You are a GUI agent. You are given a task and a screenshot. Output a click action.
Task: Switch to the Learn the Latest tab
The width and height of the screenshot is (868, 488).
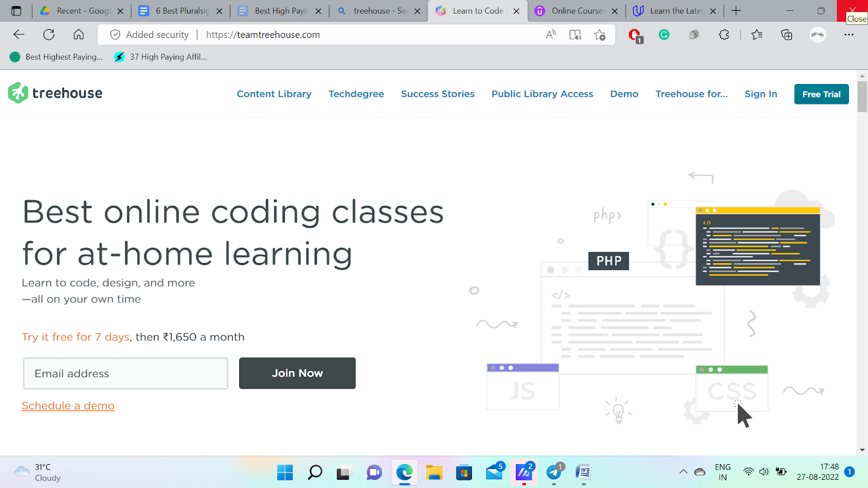tap(675, 11)
